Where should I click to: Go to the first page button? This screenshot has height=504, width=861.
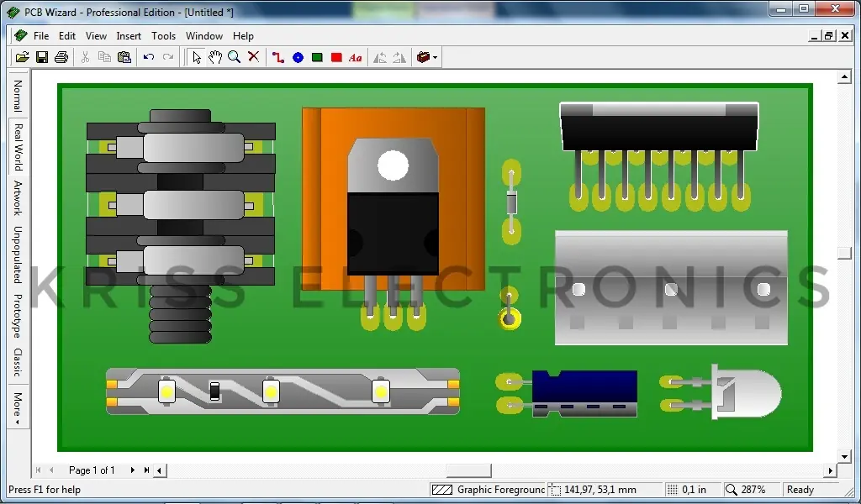click(x=39, y=470)
